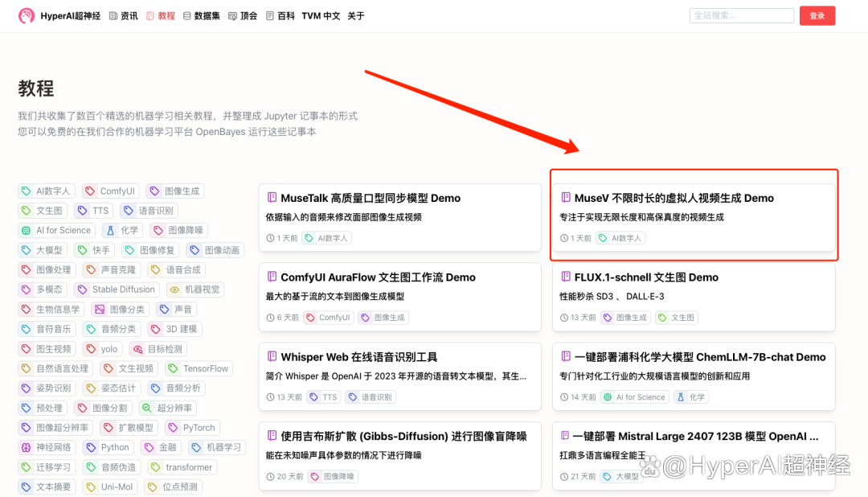The height and width of the screenshot is (497, 868).
Task: Click the HyperAI超神经 logo icon
Action: pos(26,15)
